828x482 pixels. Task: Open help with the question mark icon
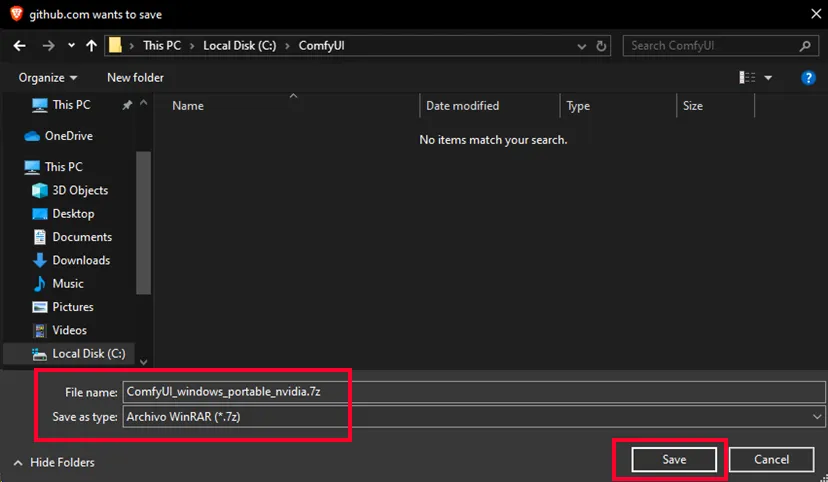pyautogui.click(x=808, y=78)
